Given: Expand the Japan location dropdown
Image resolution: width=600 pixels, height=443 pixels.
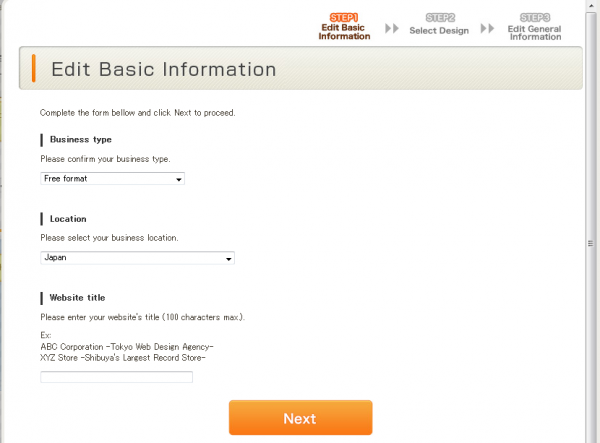Looking at the screenshot, I should click(x=137, y=258).
